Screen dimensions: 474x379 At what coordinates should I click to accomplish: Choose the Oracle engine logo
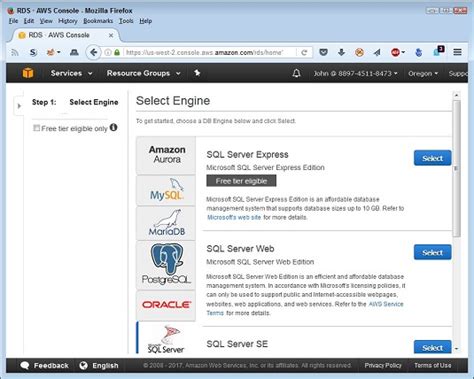tap(166, 305)
